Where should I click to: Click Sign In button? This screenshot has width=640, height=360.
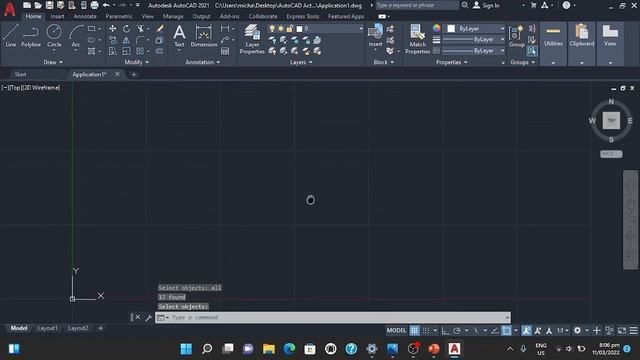[x=486, y=5]
